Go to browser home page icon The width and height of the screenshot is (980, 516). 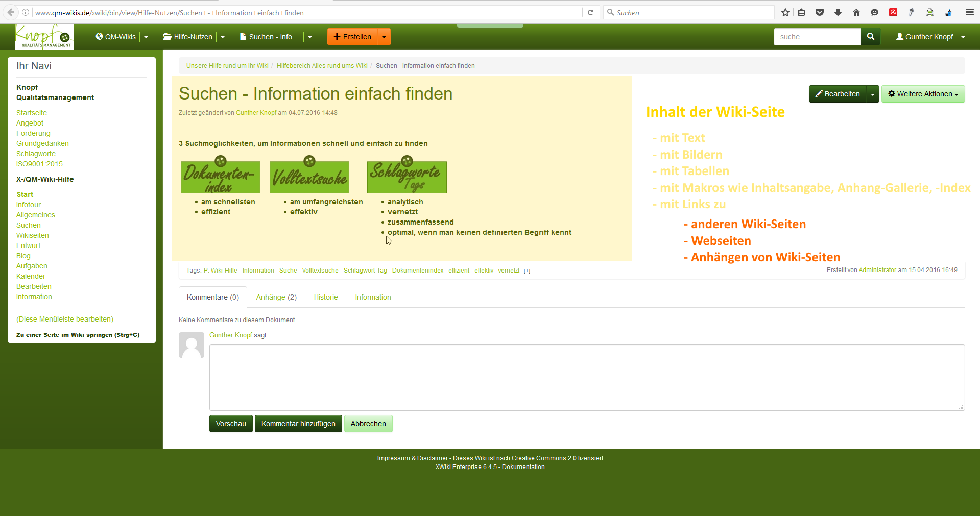click(856, 13)
